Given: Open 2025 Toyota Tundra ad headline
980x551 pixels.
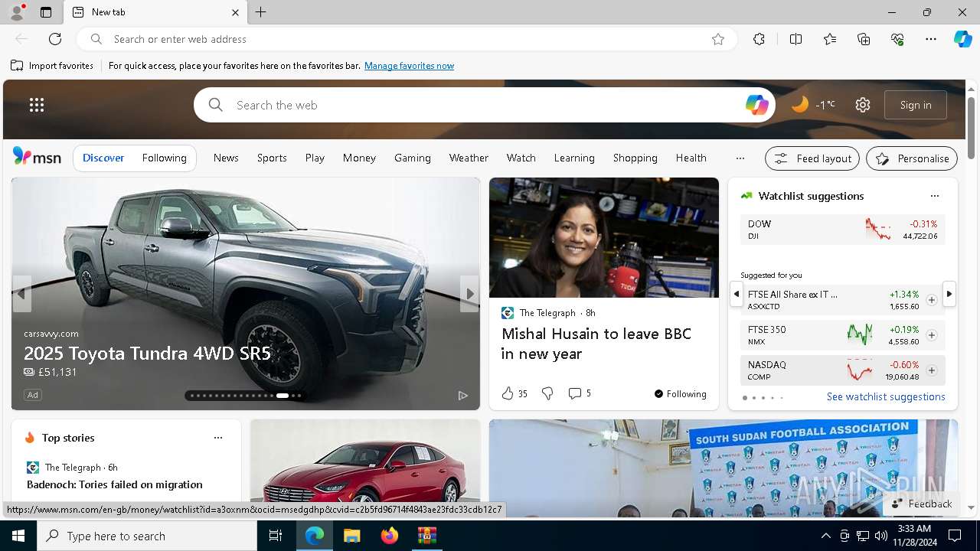Looking at the screenshot, I should 147,353.
